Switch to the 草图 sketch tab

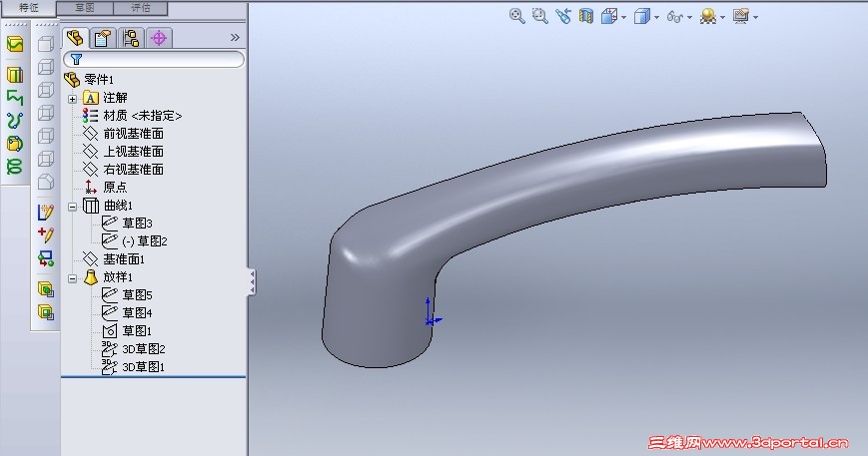click(85, 8)
